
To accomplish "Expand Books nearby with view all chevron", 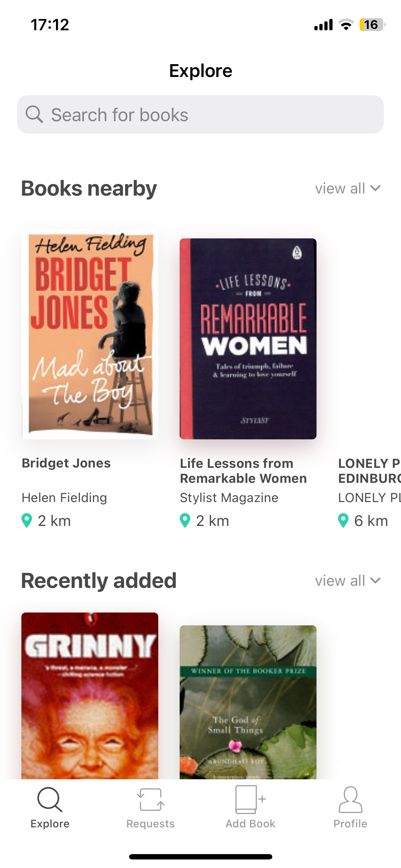I will coord(375,188).
